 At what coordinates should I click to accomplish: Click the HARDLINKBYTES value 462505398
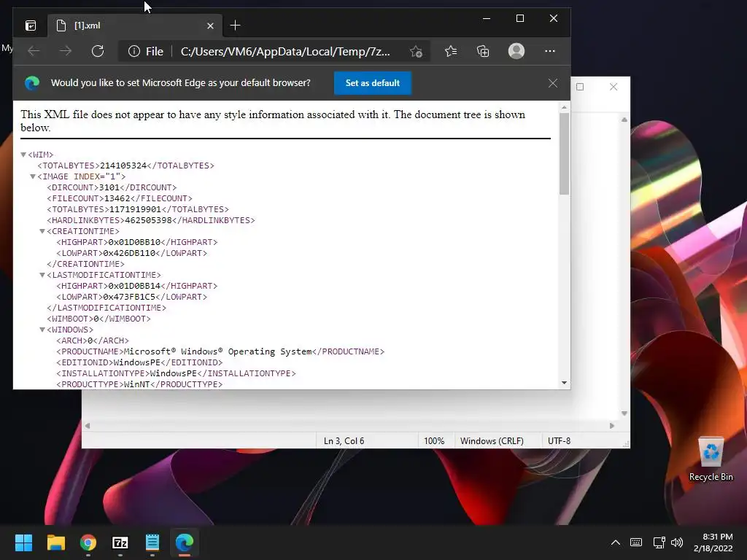click(148, 220)
